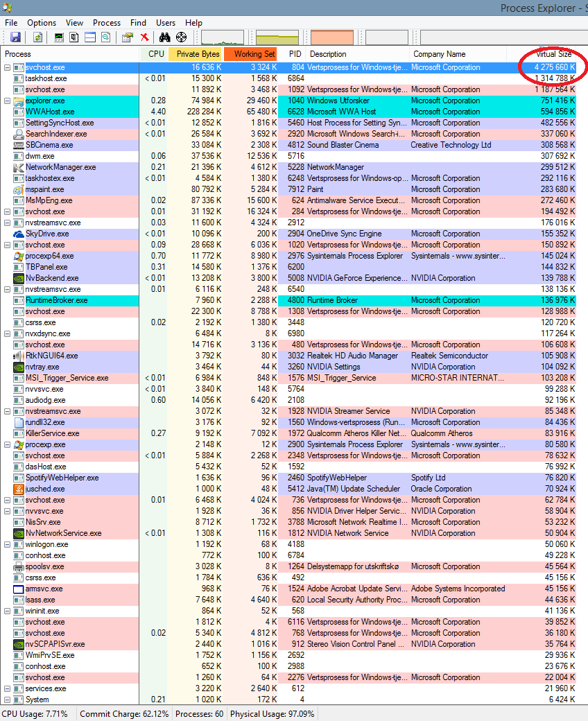Click the nvtray.exe NVIDIA icon
The height and width of the screenshot is (721, 588).
tap(19, 367)
